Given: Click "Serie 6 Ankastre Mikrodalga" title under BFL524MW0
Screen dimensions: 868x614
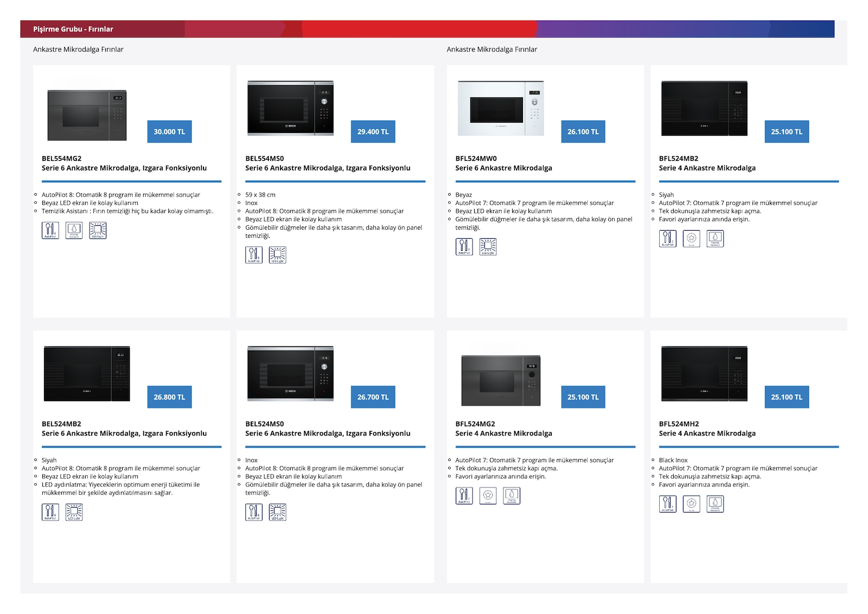Looking at the screenshot, I should point(503,168).
